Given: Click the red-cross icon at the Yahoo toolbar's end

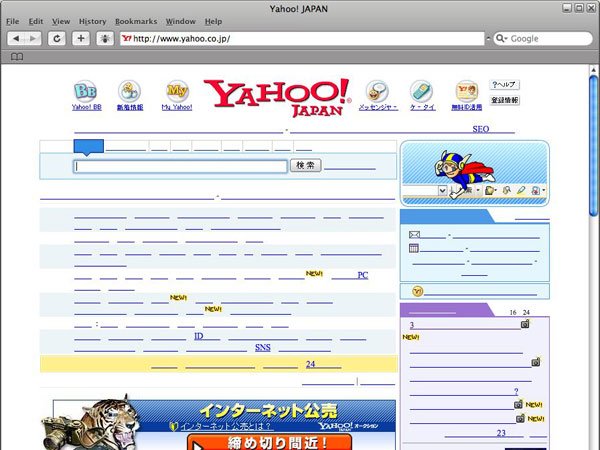Looking at the screenshot, I should pos(536,190).
